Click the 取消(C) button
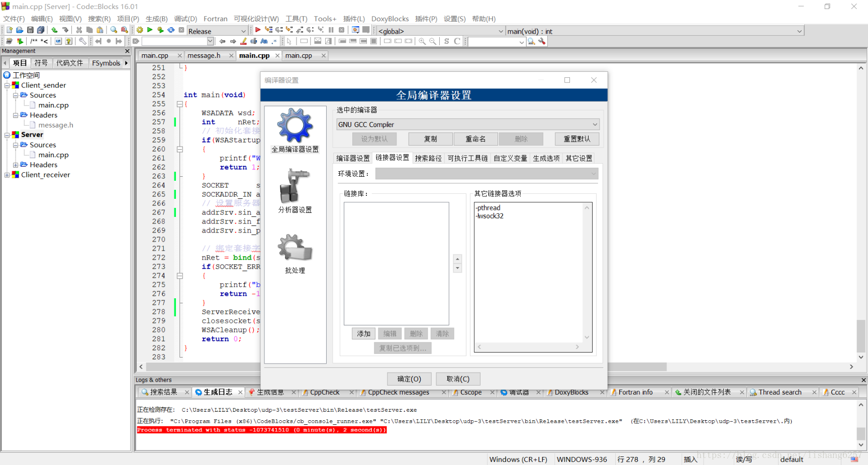The image size is (868, 465). (458, 379)
